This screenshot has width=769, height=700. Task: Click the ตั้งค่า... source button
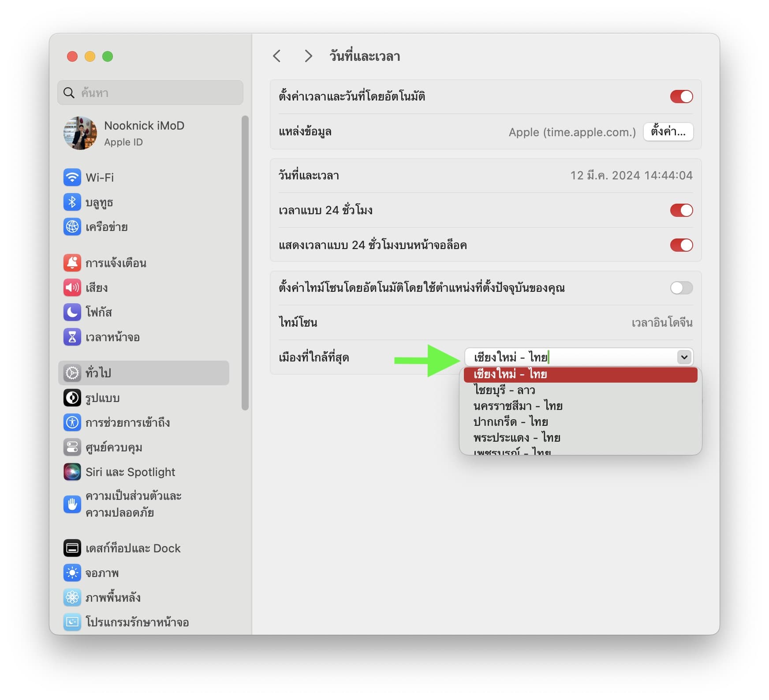click(x=668, y=132)
